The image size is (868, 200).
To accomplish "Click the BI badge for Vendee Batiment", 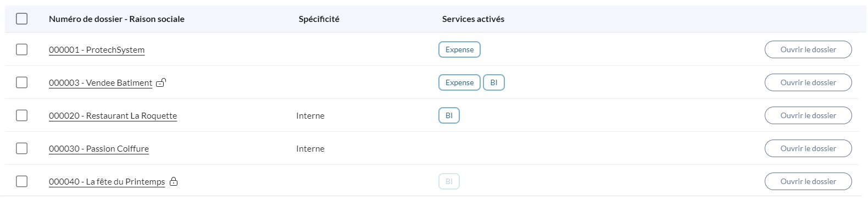I will pyautogui.click(x=494, y=82).
